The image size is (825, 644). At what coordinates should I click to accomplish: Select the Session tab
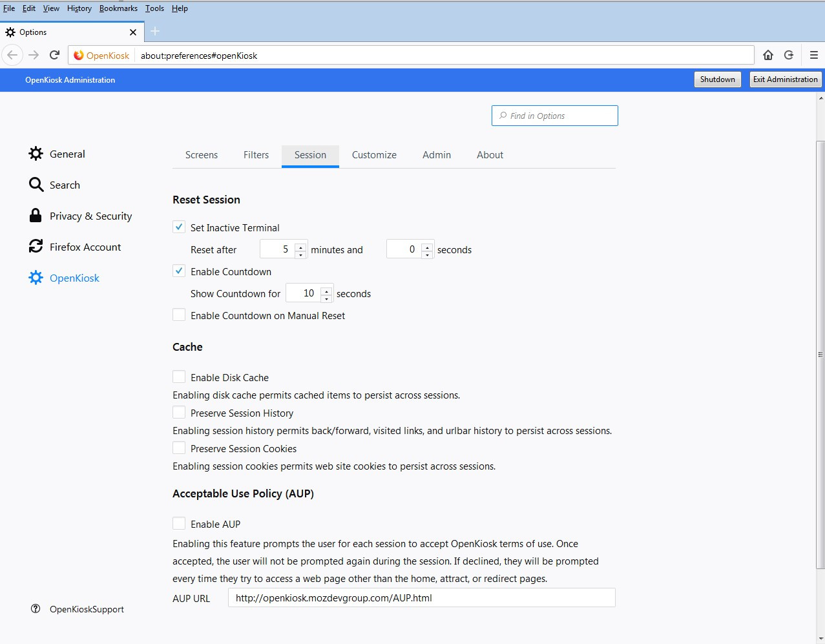[310, 155]
